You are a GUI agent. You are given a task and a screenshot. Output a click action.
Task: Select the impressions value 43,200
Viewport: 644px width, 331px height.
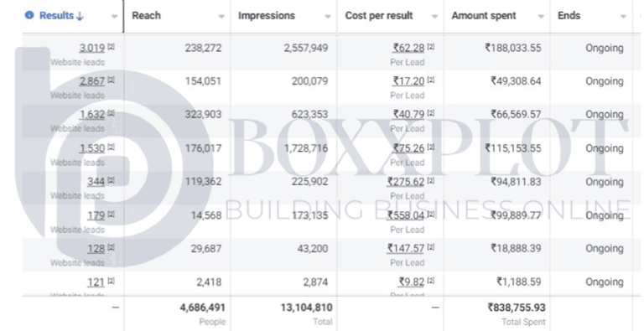tap(313, 248)
